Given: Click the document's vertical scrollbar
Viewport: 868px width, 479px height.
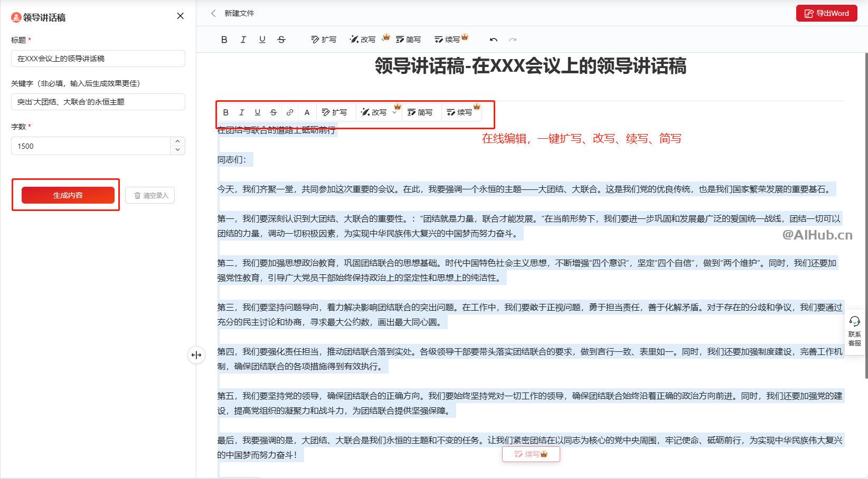Looking at the screenshot, I should 866,215.
